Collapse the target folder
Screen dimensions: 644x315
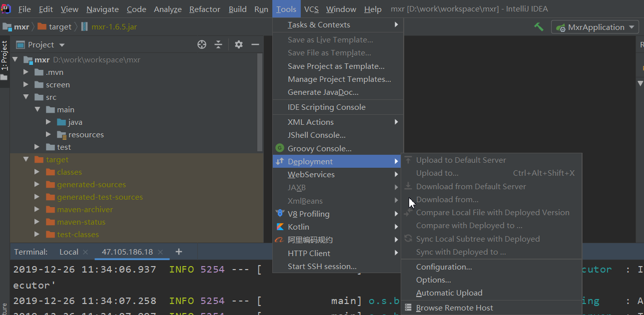(x=26, y=160)
